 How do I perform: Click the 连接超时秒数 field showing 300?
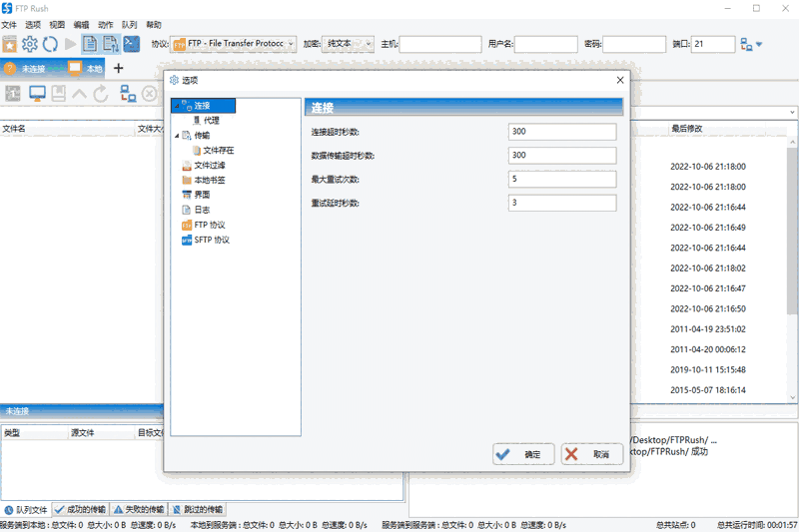[562, 132]
